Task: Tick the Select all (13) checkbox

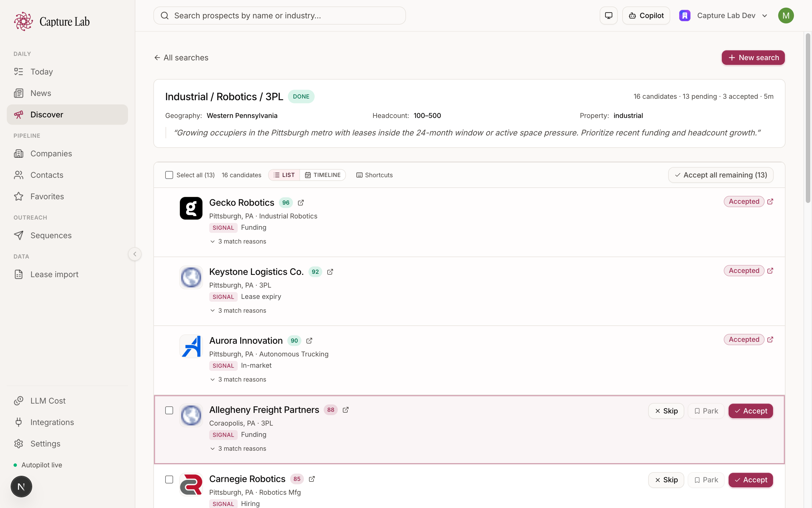Action: click(x=169, y=175)
